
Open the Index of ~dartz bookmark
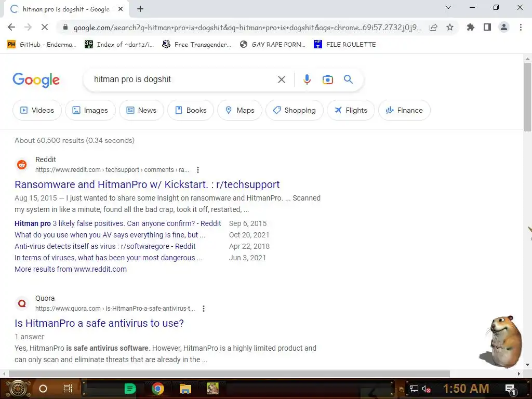119,45
